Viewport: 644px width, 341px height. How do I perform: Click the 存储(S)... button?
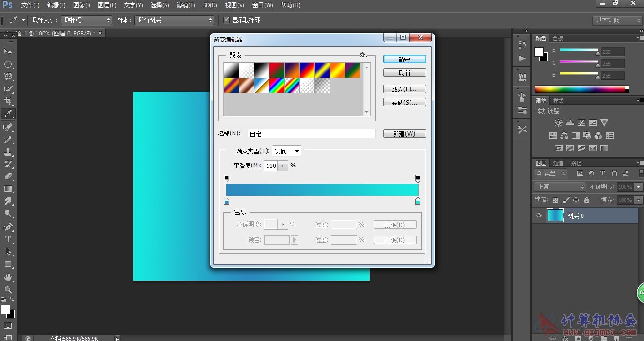pyautogui.click(x=404, y=103)
